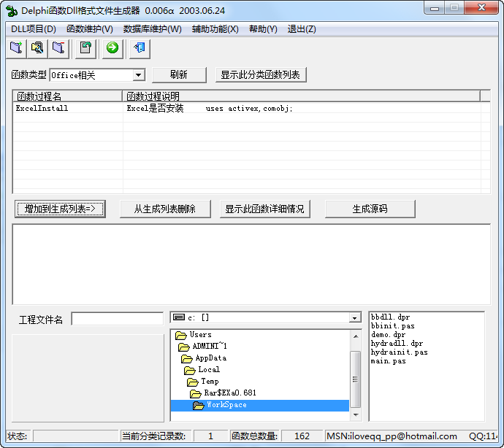Expand the 函数类型 combo box
The height and width of the screenshot is (448, 504).
coord(138,75)
